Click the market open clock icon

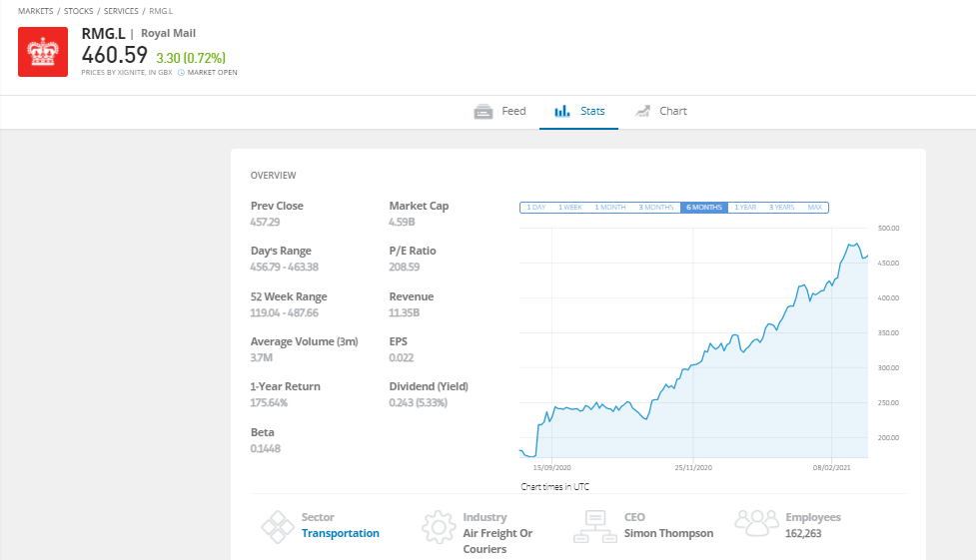pyautogui.click(x=181, y=73)
